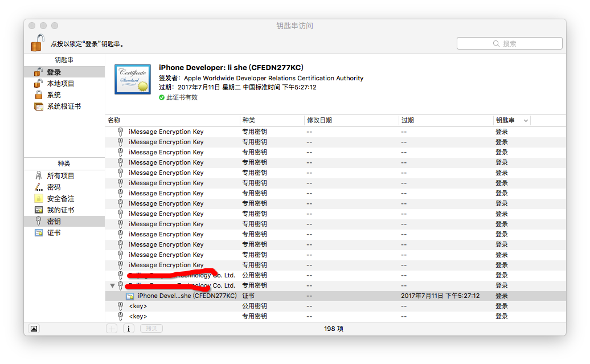Click the 此证书有效 status text
The width and height of the screenshot is (590, 364).
[x=182, y=97]
